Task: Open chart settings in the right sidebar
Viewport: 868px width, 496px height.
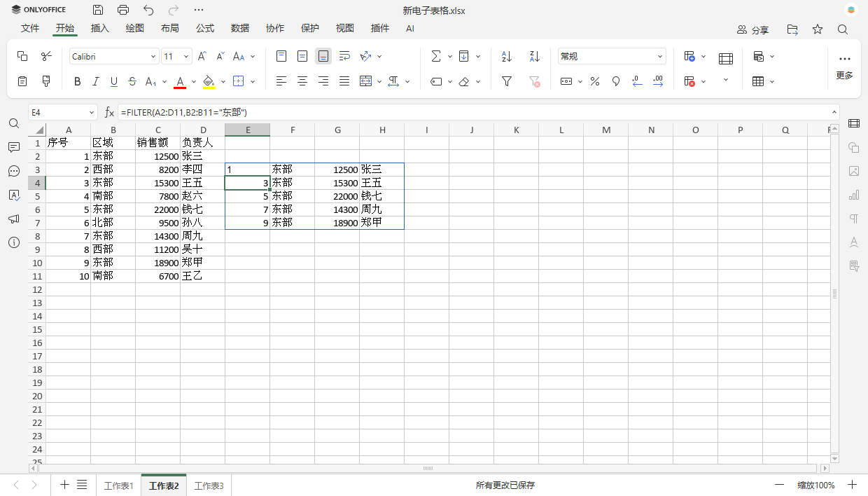Action: [x=854, y=194]
